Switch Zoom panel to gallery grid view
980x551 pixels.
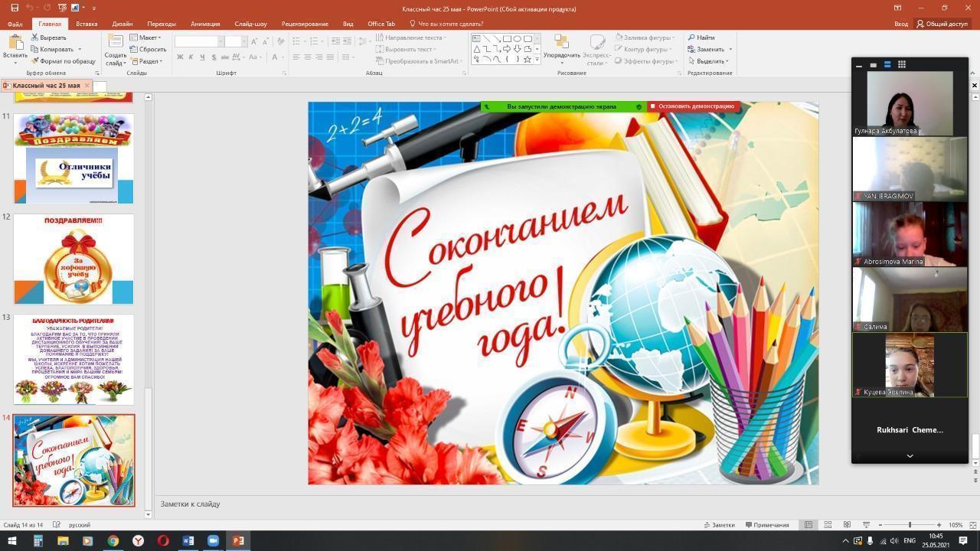tap(902, 64)
